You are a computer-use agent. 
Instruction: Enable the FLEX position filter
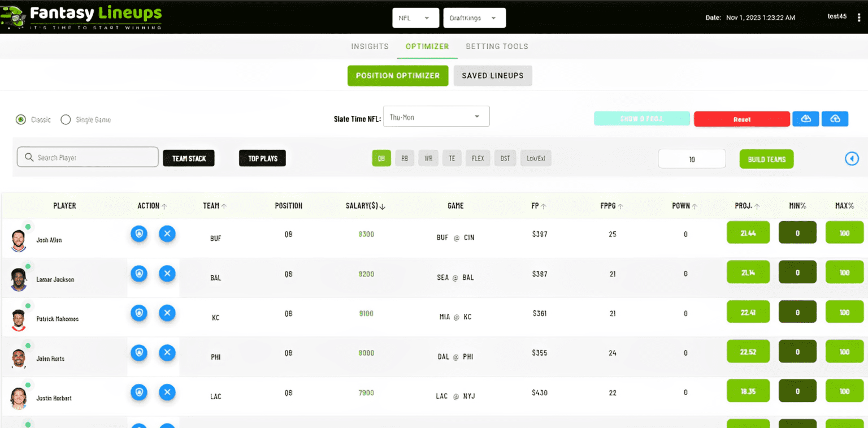(x=478, y=158)
